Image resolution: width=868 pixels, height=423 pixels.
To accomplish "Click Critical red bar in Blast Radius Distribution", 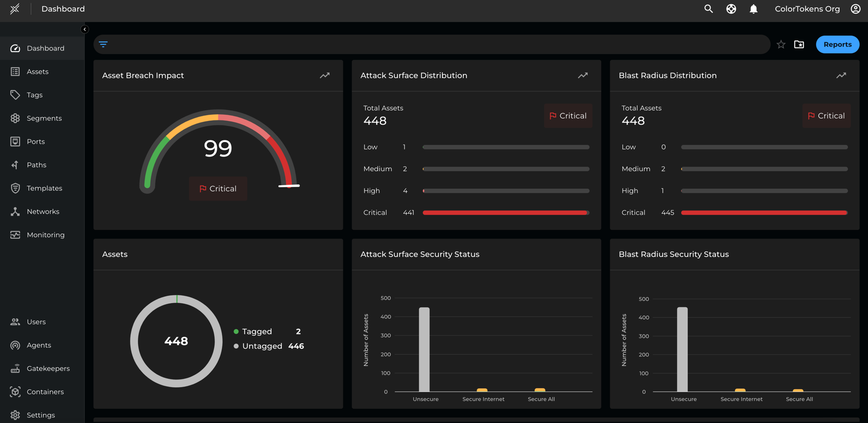I will (764, 213).
